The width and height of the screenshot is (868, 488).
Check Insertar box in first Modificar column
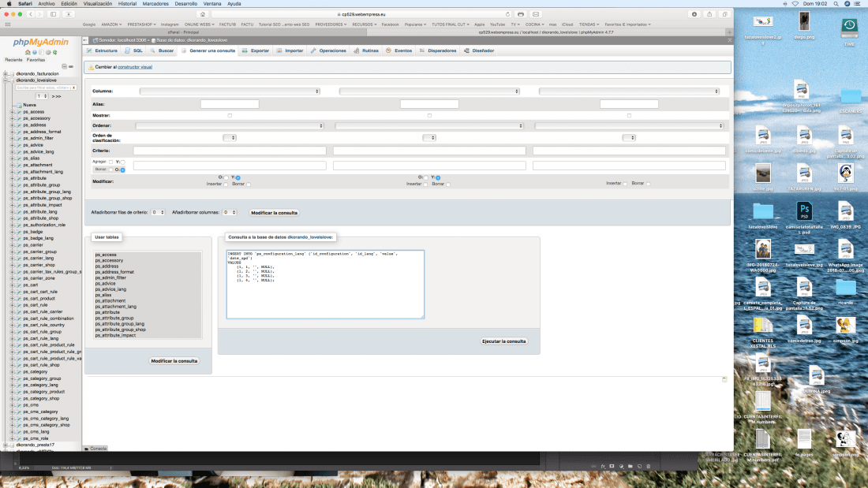coord(226,184)
